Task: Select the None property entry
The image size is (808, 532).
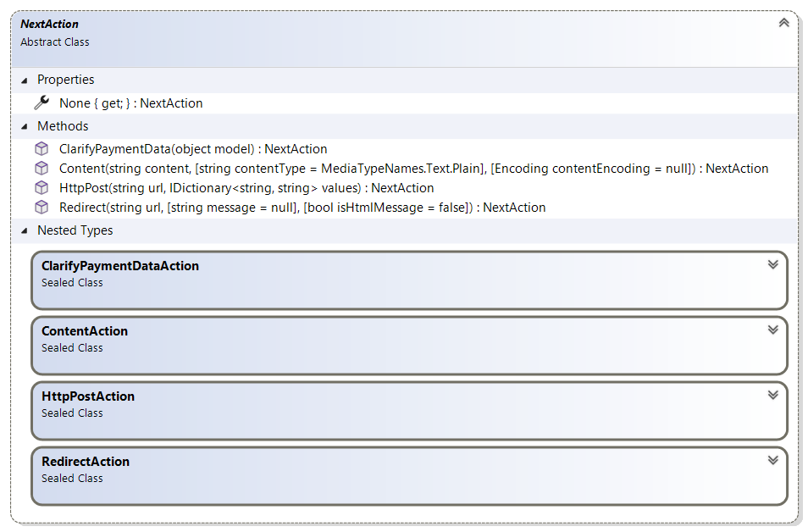Action: [x=131, y=103]
